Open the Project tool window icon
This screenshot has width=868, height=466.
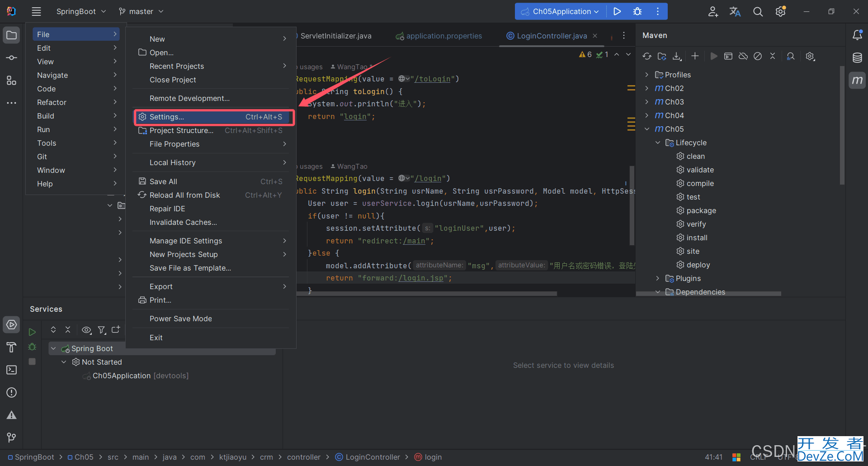pos(12,35)
